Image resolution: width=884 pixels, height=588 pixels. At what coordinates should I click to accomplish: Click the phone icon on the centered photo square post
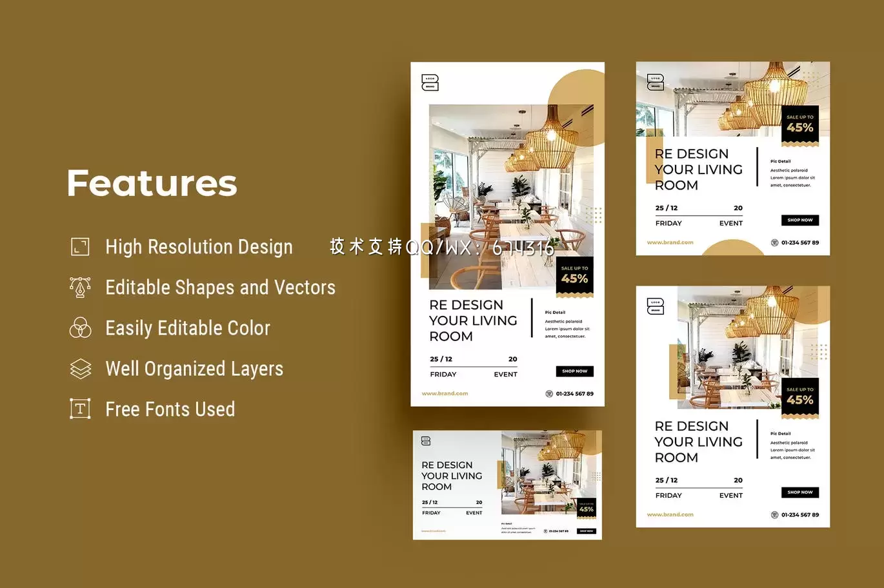(x=774, y=514)
